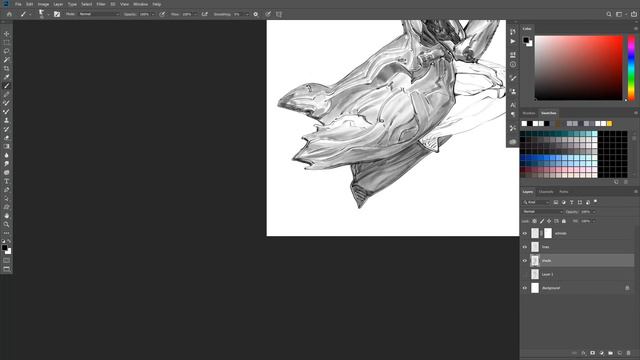This screenshot has width=640, height=360.
Task: Select the Blur tool
Action: pyautogui.click(x=7, y=155)
